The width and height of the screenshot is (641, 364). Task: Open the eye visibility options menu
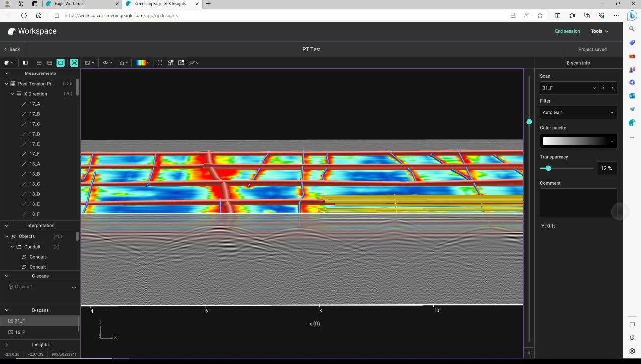coord(107,63)
